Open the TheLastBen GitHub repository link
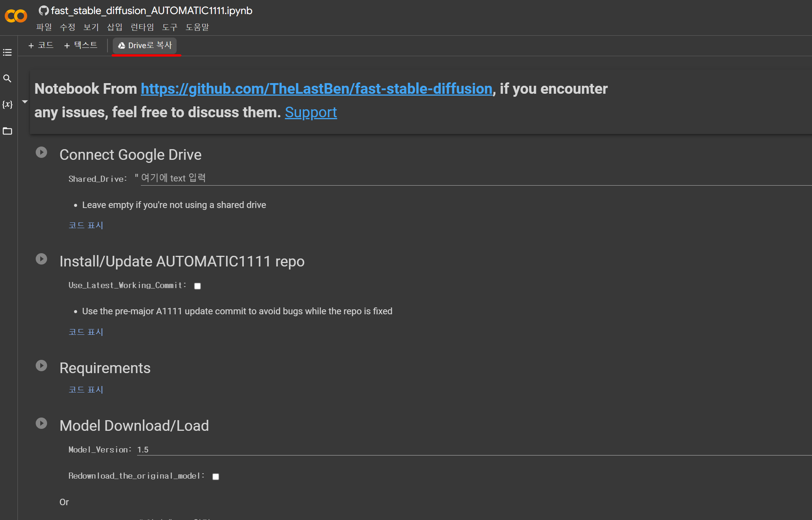Screen dimensions: 812x520 pyautogui.click(x=316, y=89)
